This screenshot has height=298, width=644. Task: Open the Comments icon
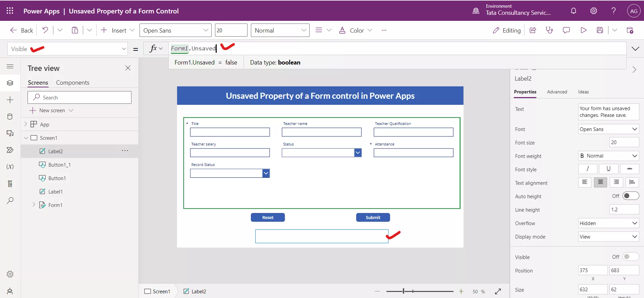[566, 30]
